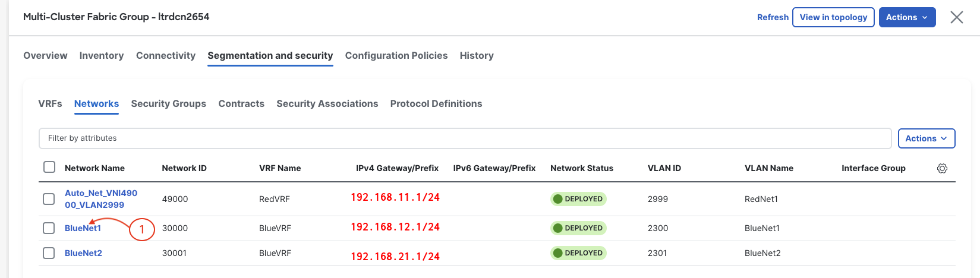Screen dimensions: 980x278
Task: Open the networks table Actions dropdown
Action: (926, 138)
